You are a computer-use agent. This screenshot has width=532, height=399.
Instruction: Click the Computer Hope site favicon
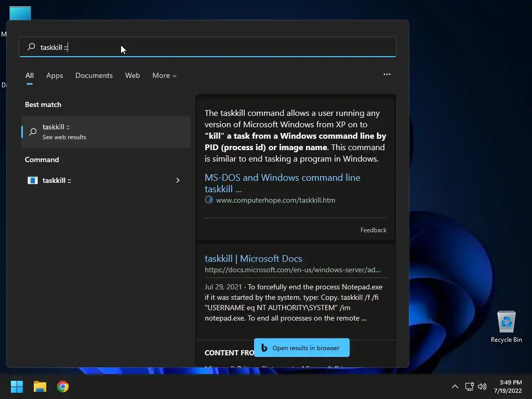[209, 200]
